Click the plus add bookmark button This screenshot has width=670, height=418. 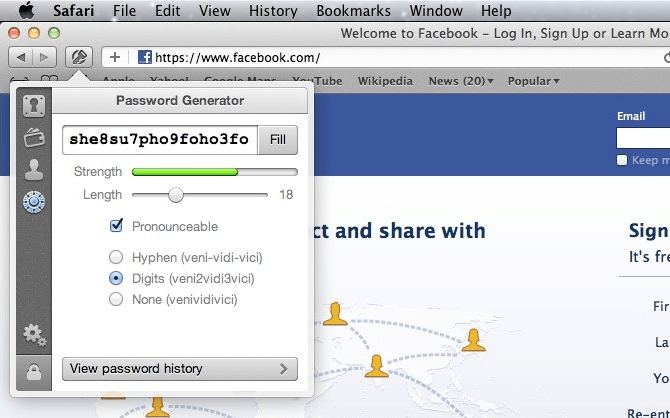[x=115, y=57]
